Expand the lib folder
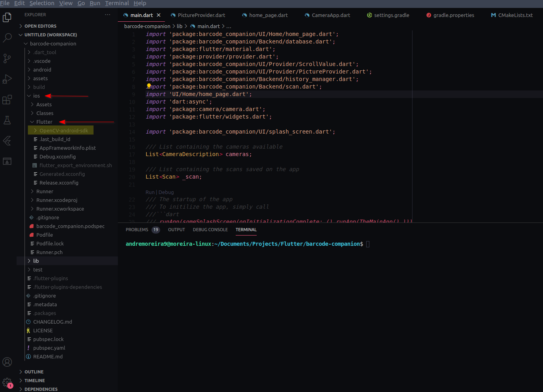This screenshot has width=543, height=392. 36,261
